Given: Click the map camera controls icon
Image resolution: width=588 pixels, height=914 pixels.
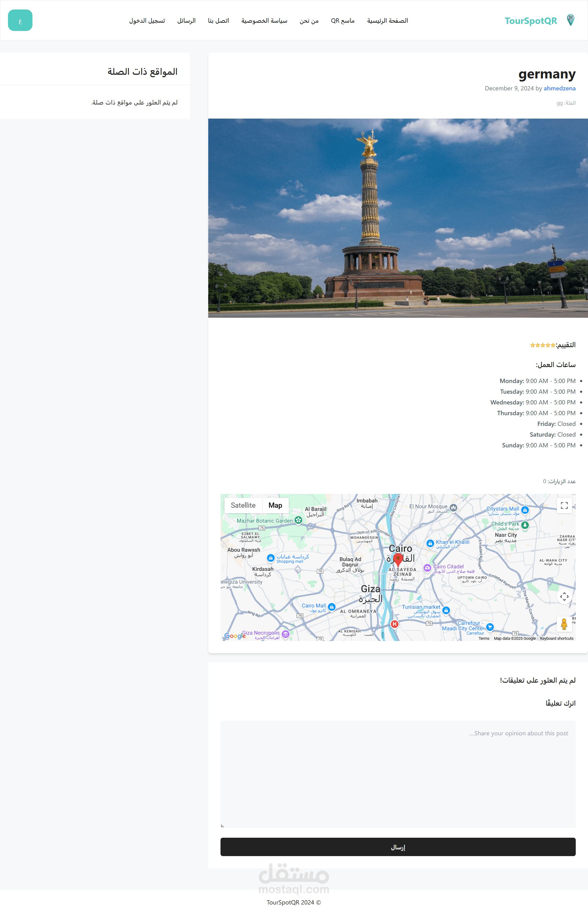Looking at the screenshot, I should [x=564, y=596].
